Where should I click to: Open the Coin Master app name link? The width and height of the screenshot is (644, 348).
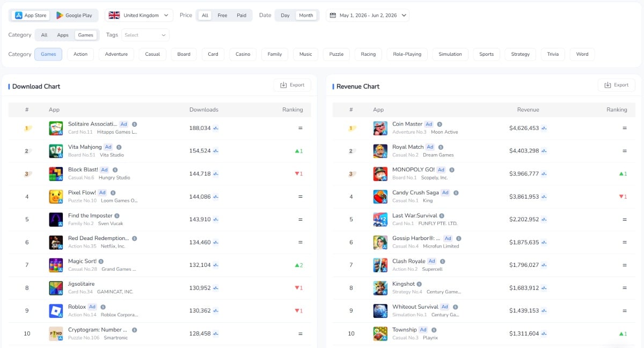407,124
